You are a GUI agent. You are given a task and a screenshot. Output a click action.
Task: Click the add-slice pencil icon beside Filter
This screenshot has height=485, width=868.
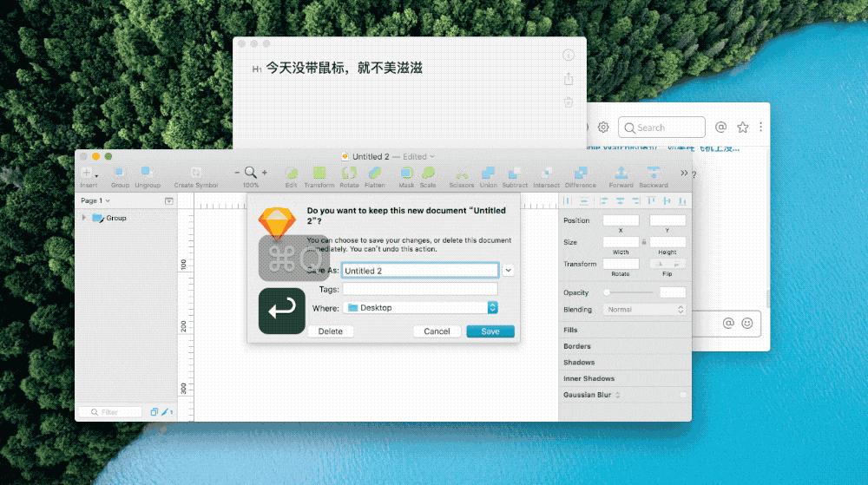tap(166, 412)
